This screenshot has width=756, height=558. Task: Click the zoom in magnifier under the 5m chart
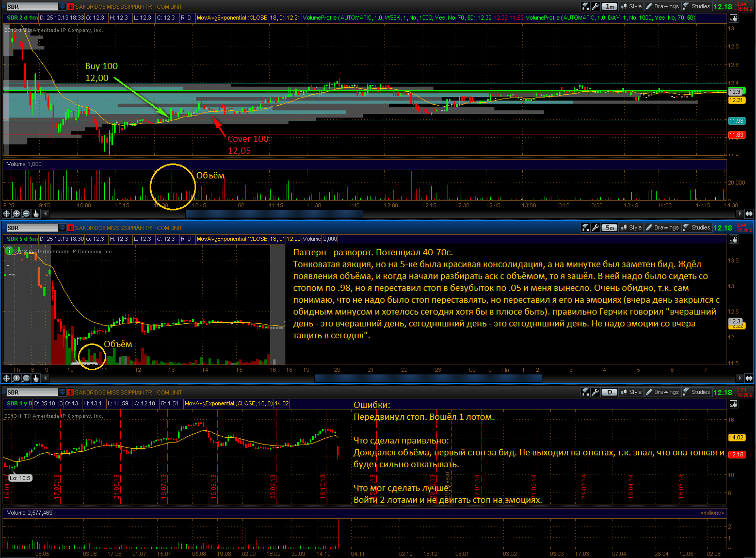pyautogui.click(x=17, y=378)
